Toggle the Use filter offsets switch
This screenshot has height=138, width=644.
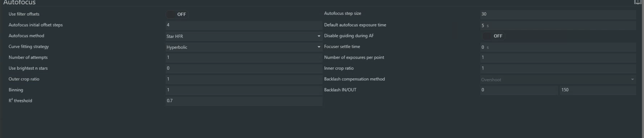177,14
